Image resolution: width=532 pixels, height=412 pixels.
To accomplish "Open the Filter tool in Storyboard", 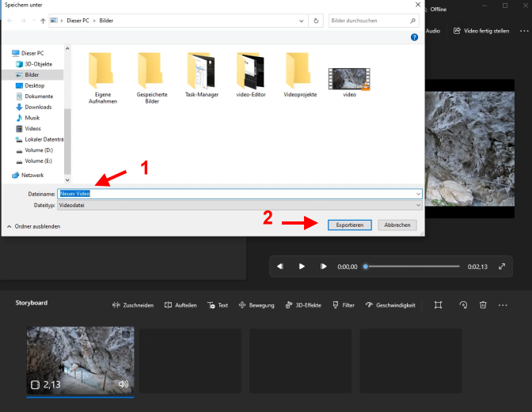I will [x=344, y=305].
